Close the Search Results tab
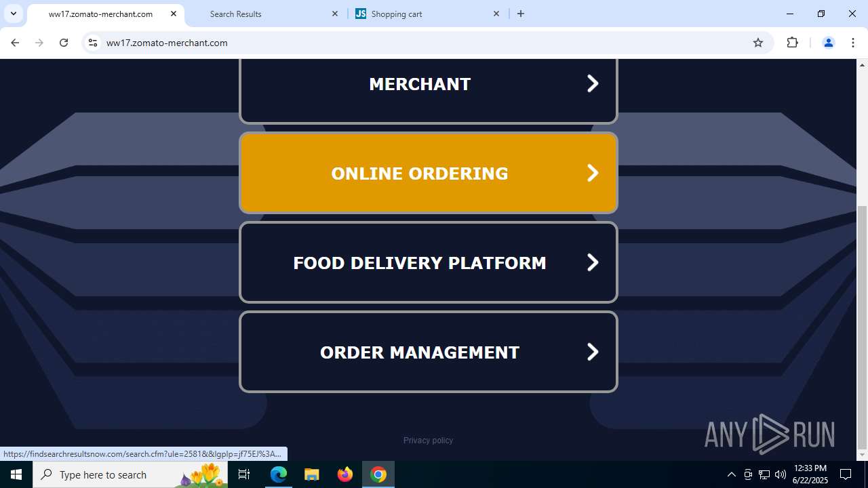The image size is (868, 488). (335, 14)
